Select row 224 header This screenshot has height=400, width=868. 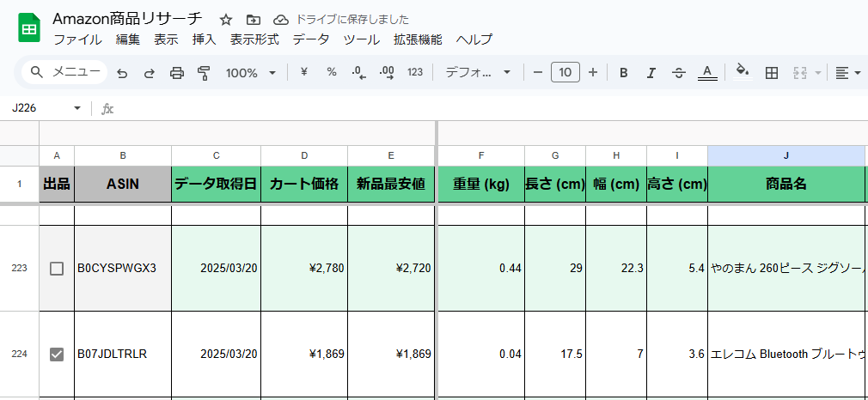pyautogui.click(x=20, y=355)
